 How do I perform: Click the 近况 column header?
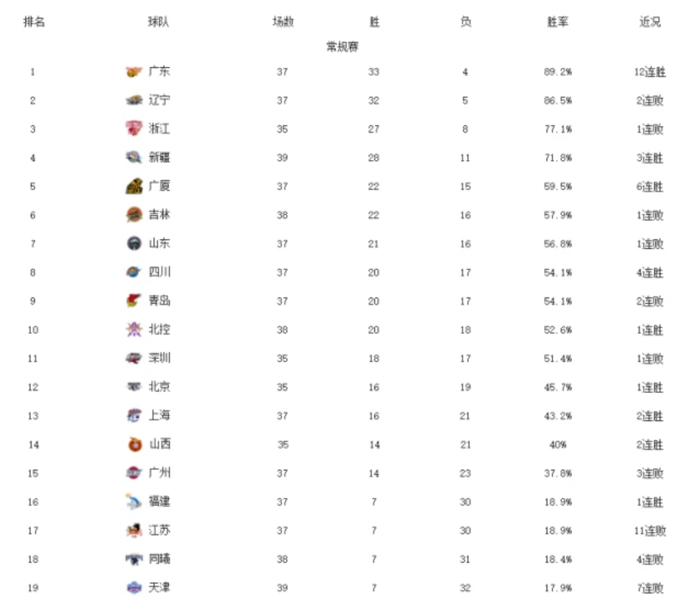pos(650,23)
